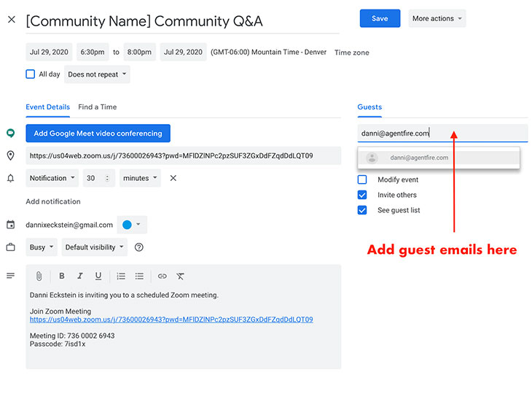Click the insert link icon
This screenshot has height=402, width=532.
[162, 277]
